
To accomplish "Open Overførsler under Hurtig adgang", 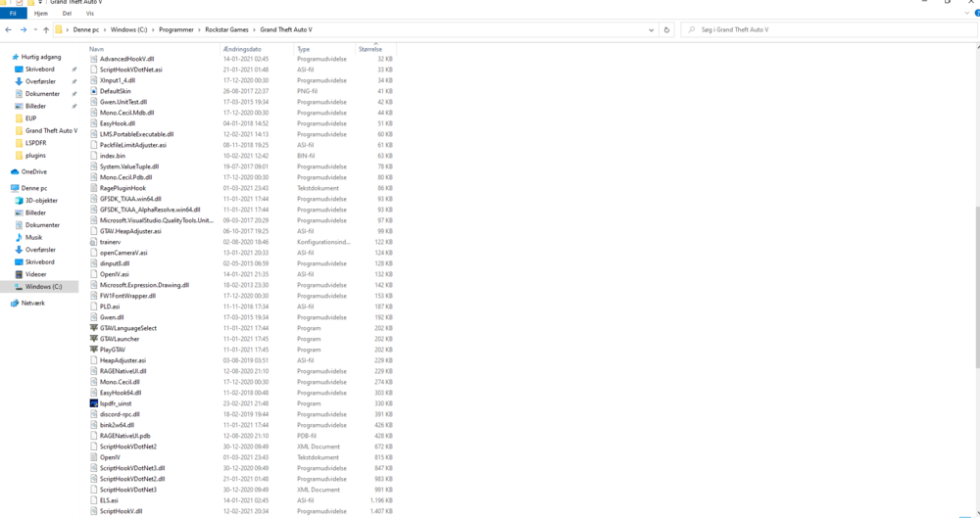I will point(40,81).
